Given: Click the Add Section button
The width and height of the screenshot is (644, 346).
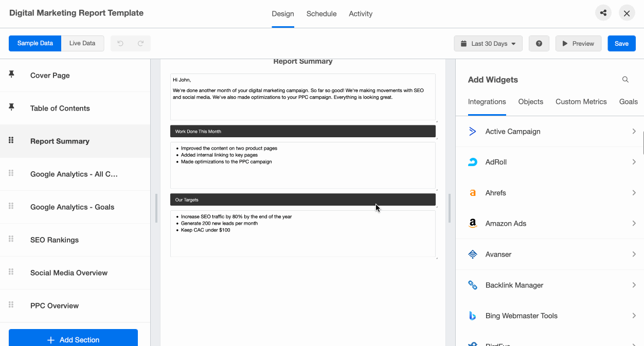Looking at the screenshot, I should click(x=73, y=339).
